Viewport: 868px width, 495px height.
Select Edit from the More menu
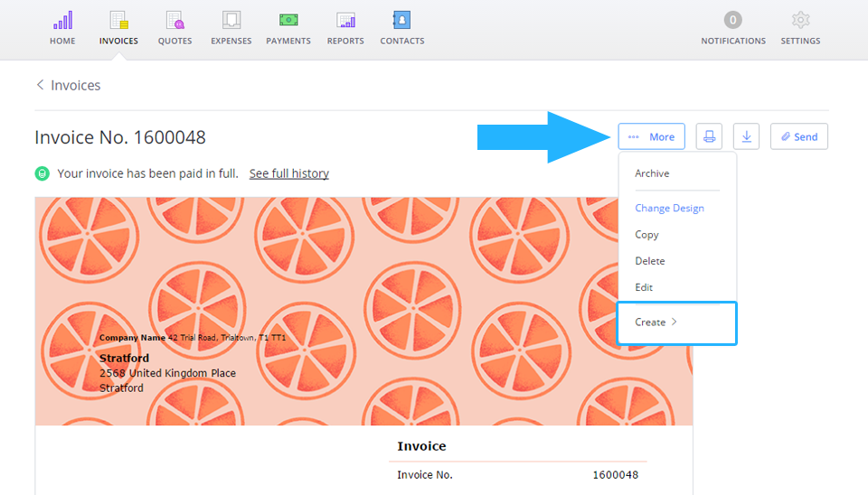click(644, 287)
